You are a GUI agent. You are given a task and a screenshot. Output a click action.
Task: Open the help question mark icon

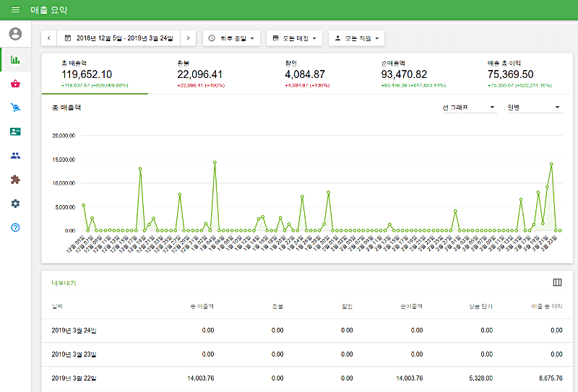coord(15,227)
